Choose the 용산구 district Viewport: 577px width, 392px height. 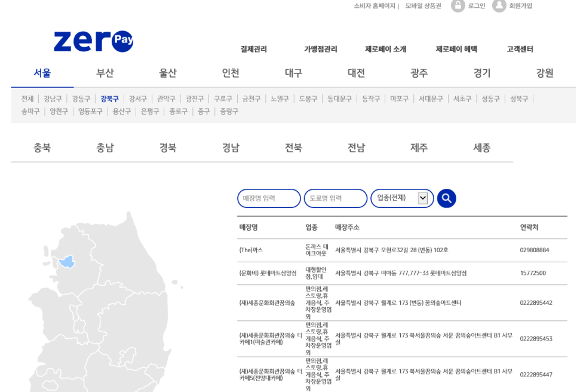[x=121, y=111]
